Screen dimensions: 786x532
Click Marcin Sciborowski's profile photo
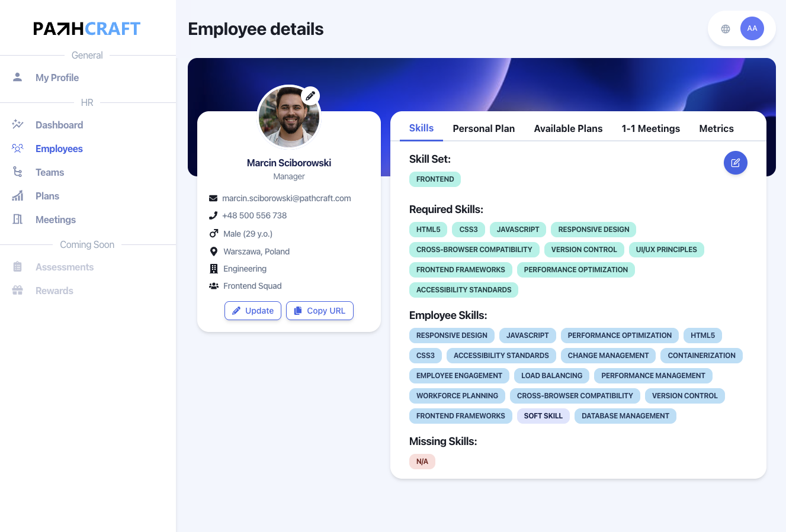(289, 117)
